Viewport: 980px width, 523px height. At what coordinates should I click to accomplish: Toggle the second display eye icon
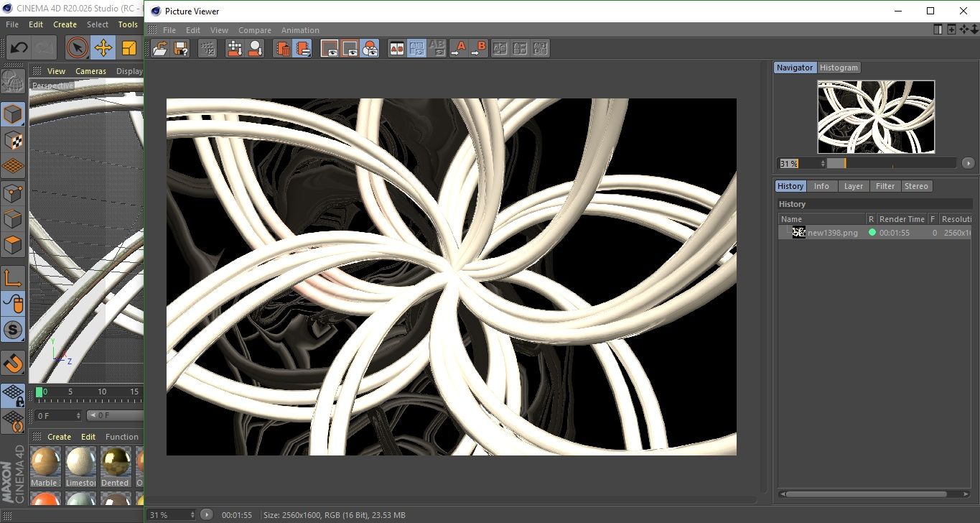point(350,48)
